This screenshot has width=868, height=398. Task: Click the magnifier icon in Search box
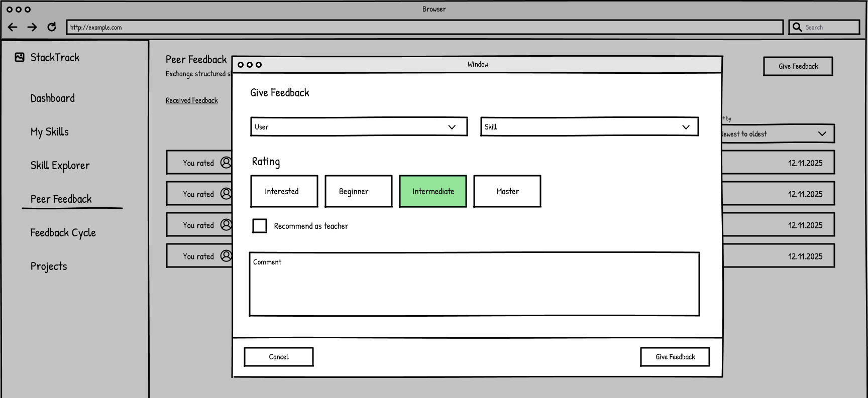pos(797,27)
